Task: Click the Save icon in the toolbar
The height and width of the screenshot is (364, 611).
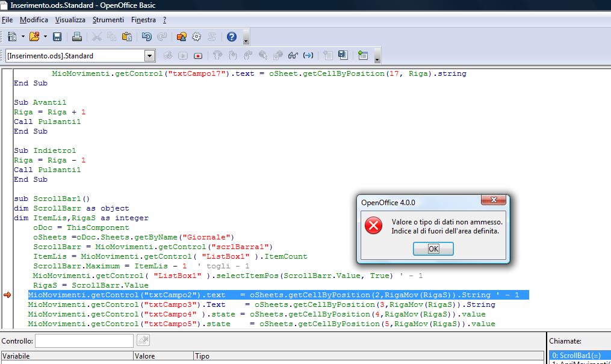Action: (57, 37)
